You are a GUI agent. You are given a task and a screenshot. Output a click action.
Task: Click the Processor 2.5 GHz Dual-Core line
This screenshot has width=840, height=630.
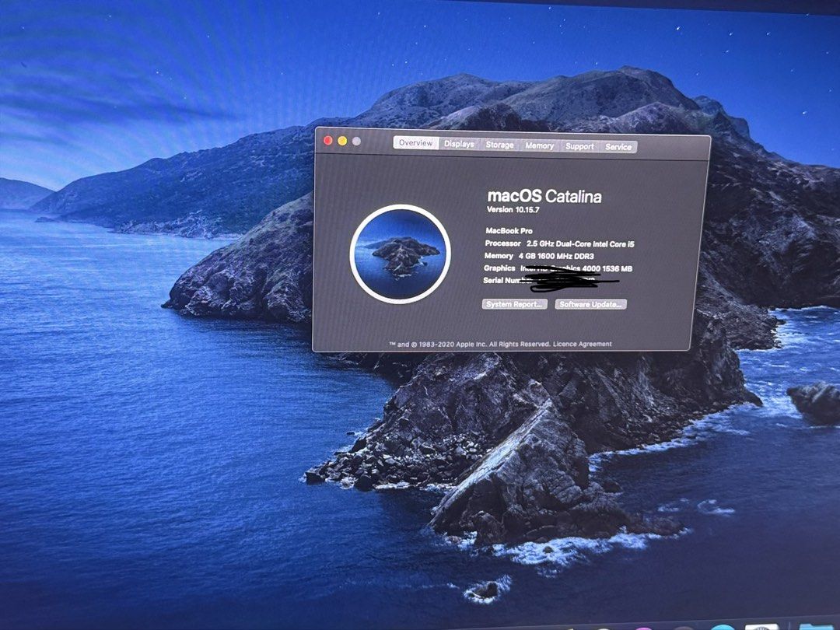click(x=559, y=243)
